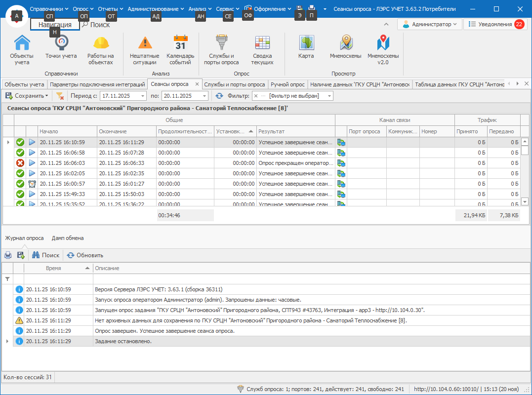Click the print icon in journal toolbar
Viewport: 532px width, 395px height.
(x=8, y=255)
